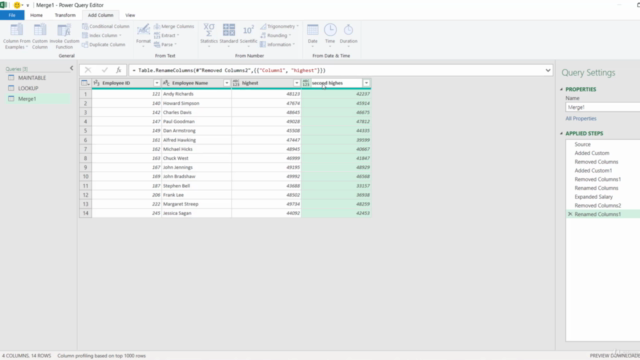Add a Custom Column

[40, 36]
